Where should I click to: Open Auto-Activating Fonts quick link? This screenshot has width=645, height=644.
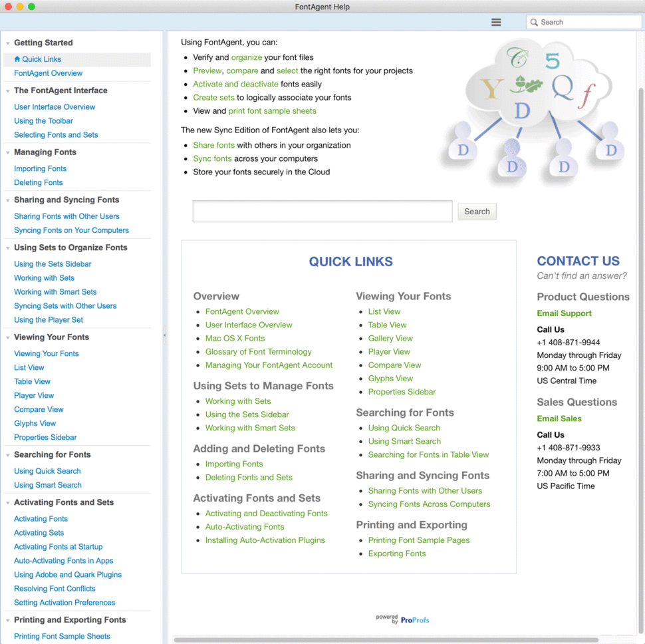point(244,527)
